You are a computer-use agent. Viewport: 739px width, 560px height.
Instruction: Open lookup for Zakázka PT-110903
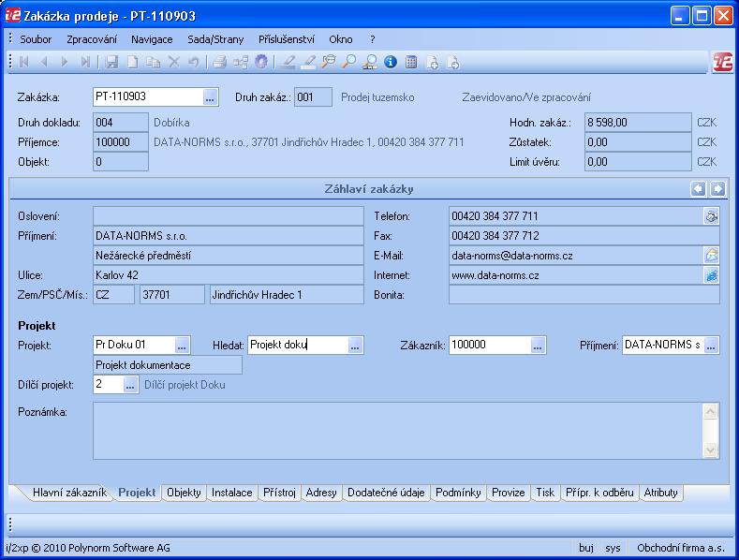(x=210, y=97)
